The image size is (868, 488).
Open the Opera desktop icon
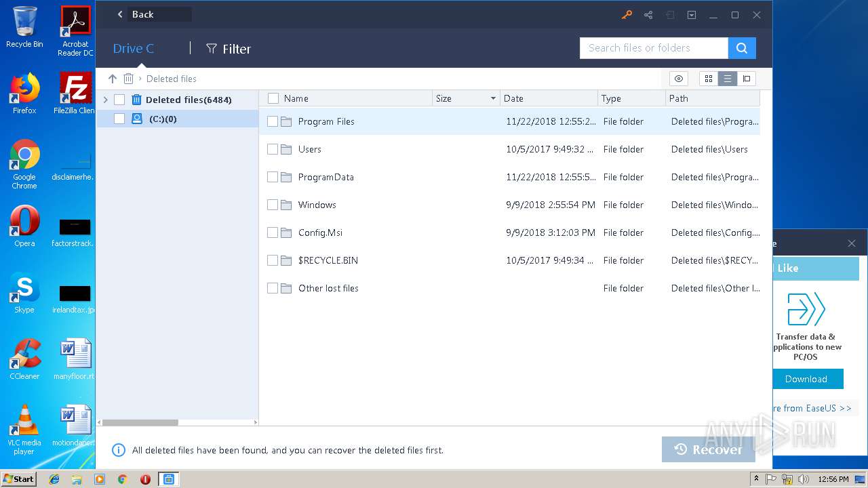[x=24, y=226]
